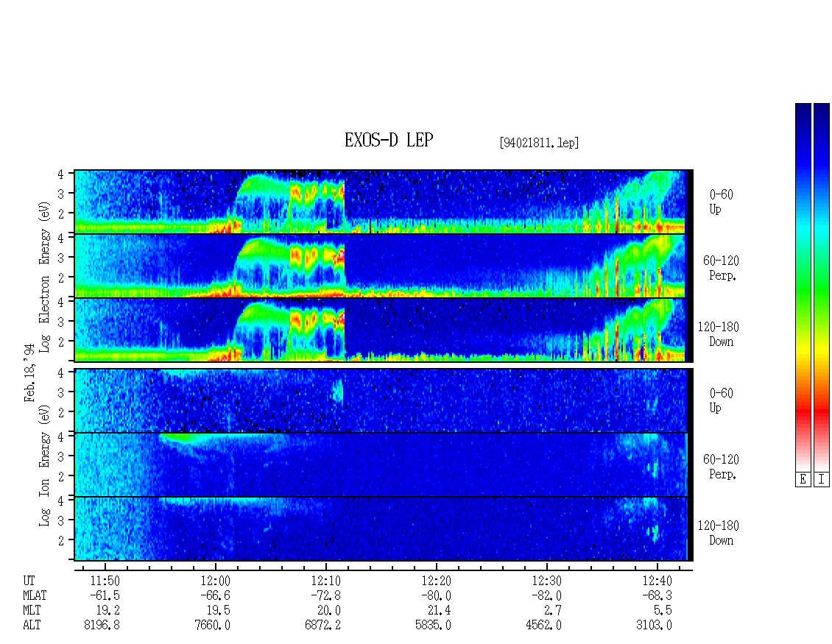Screen dimensions: 832x644
Task: Click the ALT value 3103.0
Action: click(x=654, y=626)
